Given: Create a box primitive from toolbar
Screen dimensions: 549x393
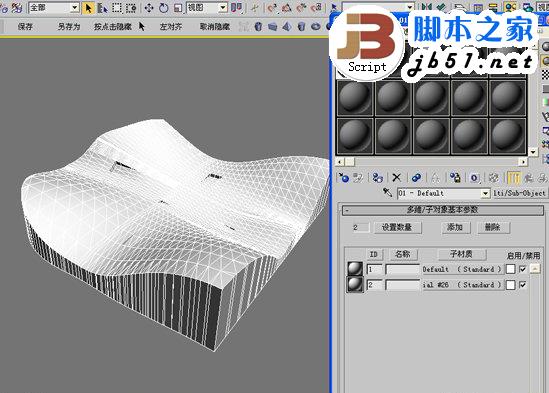Looking at the screenshot, I should click(272, 26).
